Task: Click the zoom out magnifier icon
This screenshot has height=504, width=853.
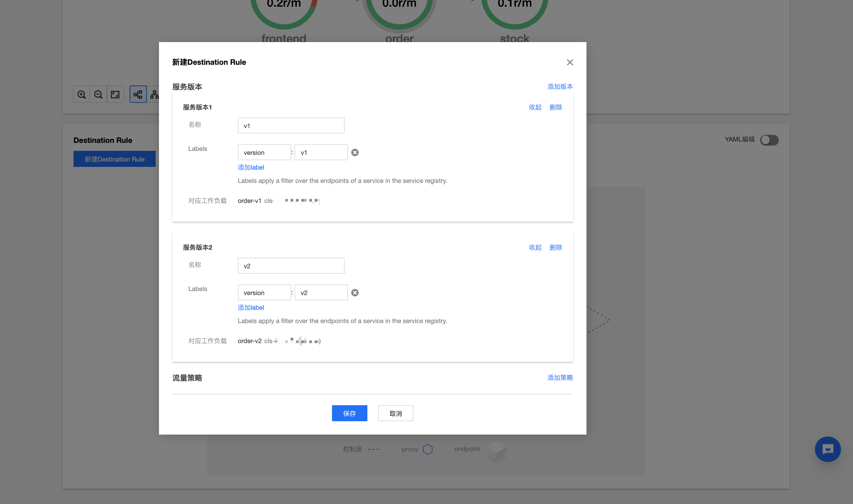Action: (98, 94)
